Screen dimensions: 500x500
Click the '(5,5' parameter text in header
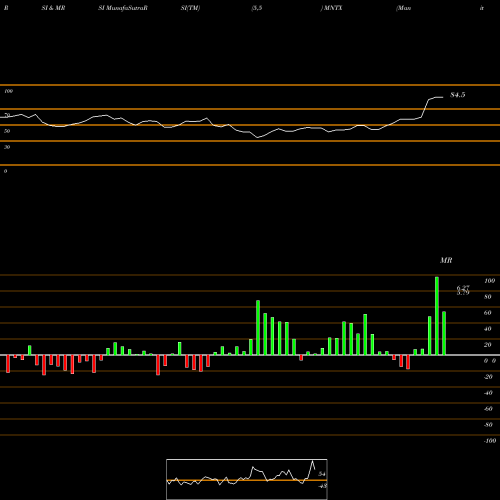257,8
